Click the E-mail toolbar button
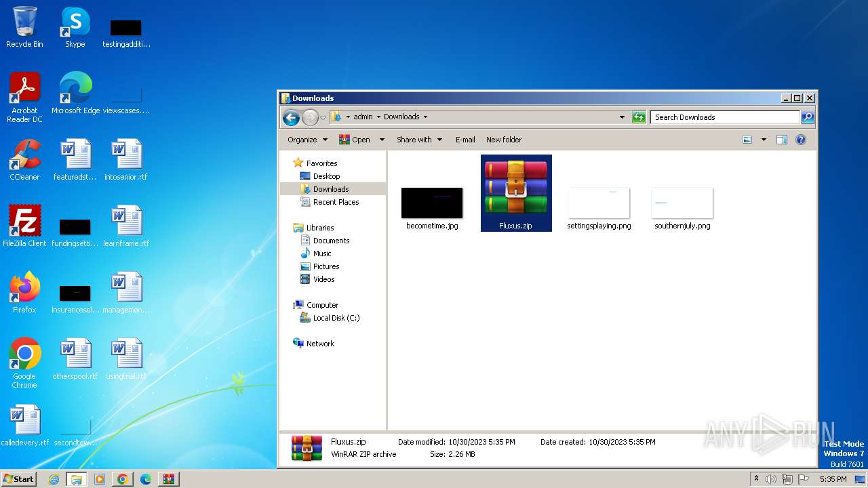 pos(465,140)
